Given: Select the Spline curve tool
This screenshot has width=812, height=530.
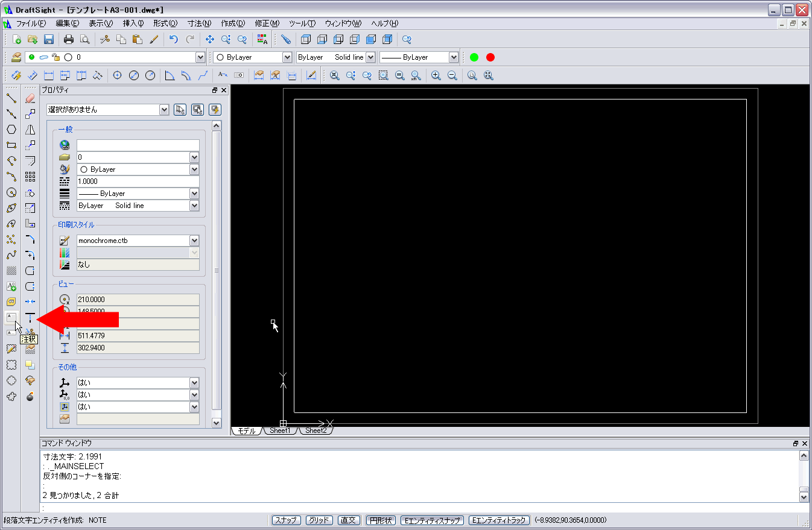Looking at the screenshot, I should point(11,255).
